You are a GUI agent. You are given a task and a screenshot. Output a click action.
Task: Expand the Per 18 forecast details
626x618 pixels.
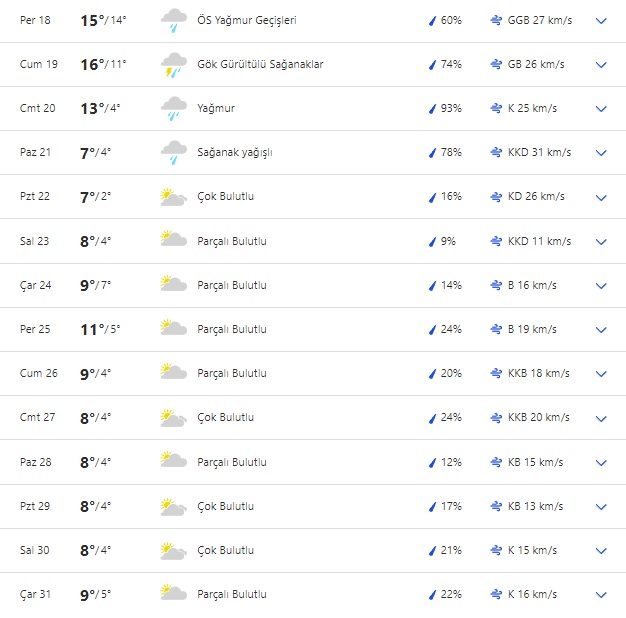point(601,20)
